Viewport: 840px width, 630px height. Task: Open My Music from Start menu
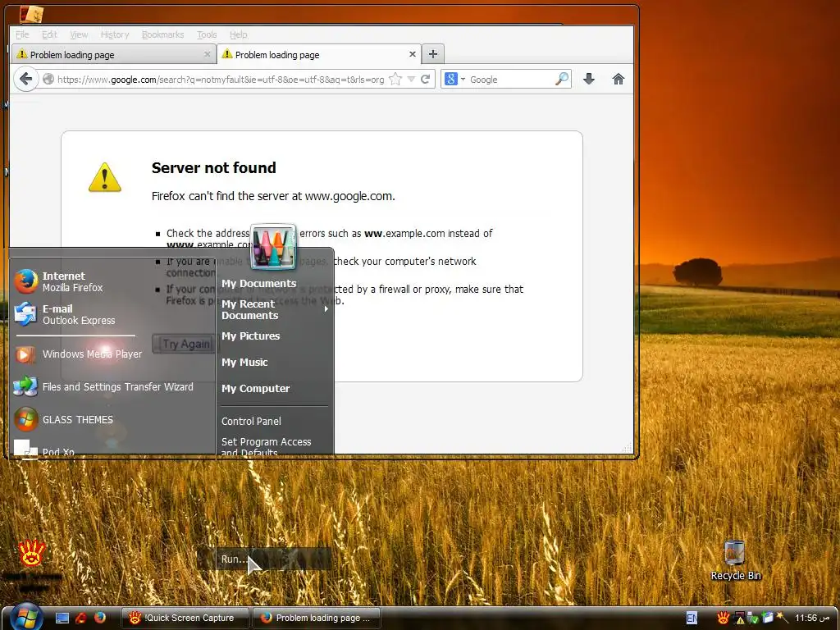pyautogui.click(x=244, y=362)
